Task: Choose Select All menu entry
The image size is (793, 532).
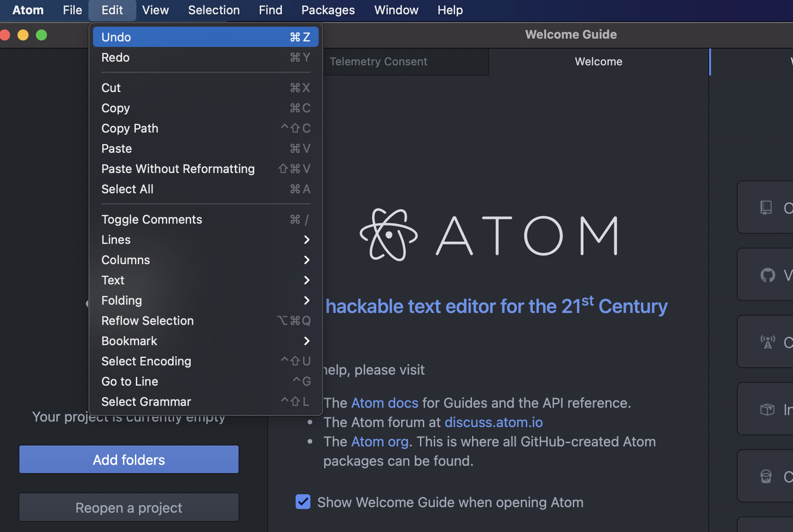Action: pos(205,189)
